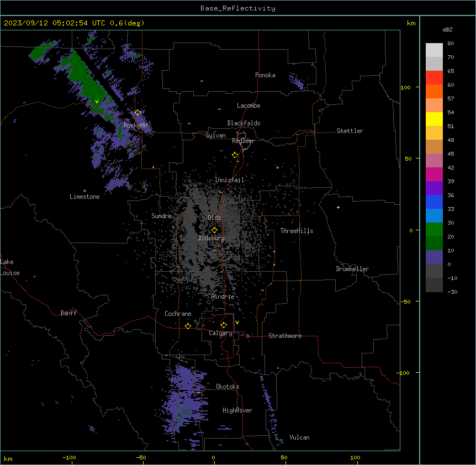Select the Olds label
476x465 pixels.
coord(214,218)
